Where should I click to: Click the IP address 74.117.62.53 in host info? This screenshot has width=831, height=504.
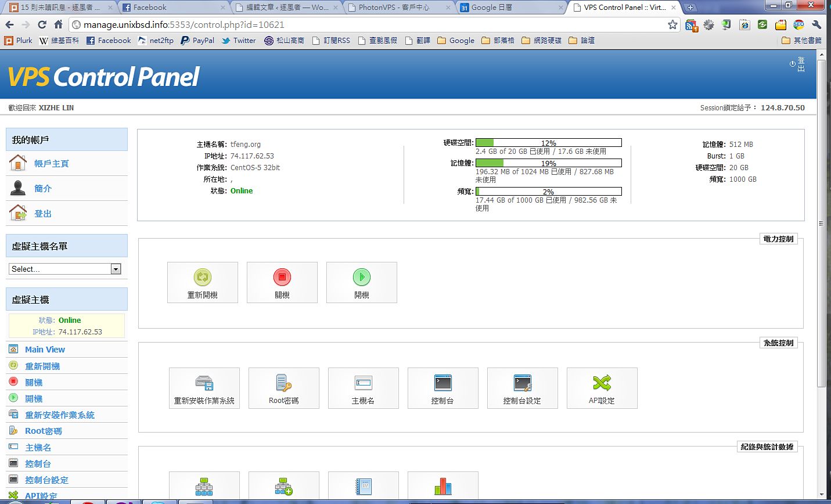coord(252,156)
